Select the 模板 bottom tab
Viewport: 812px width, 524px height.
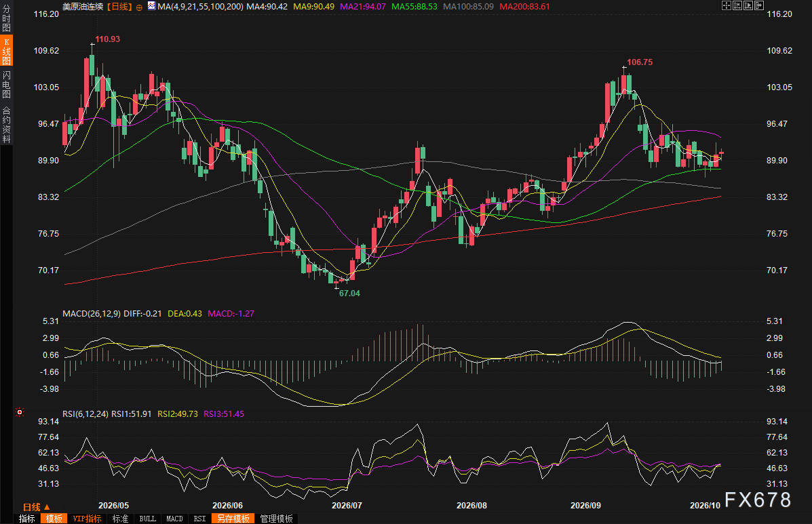pyautogui.click(x=54, y=519)
